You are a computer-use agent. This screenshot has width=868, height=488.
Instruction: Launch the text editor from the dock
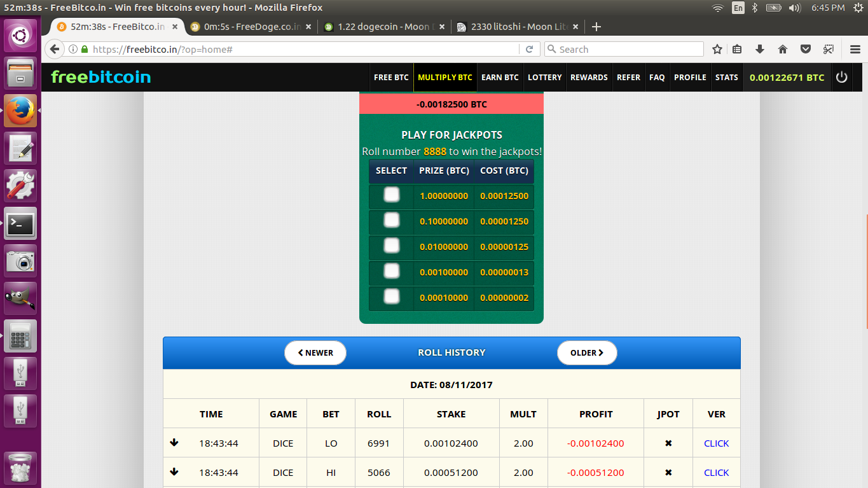[x=21, y=148]
